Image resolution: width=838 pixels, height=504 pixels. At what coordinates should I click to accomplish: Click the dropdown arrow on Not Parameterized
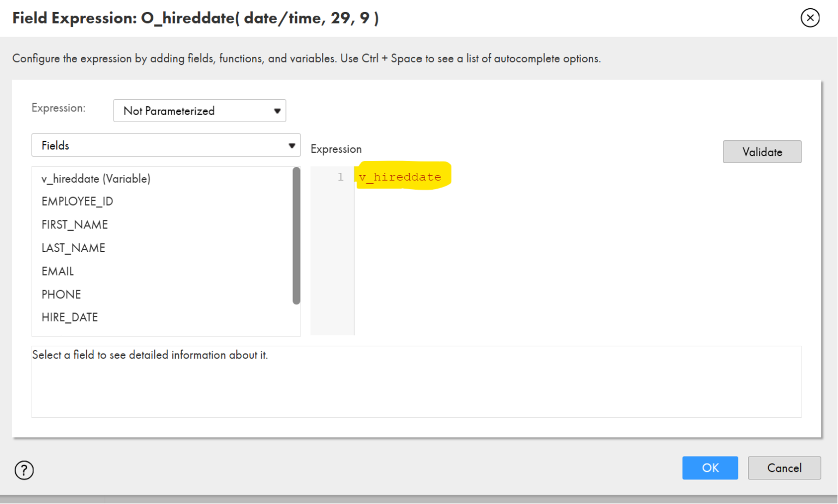pos(278,111)
